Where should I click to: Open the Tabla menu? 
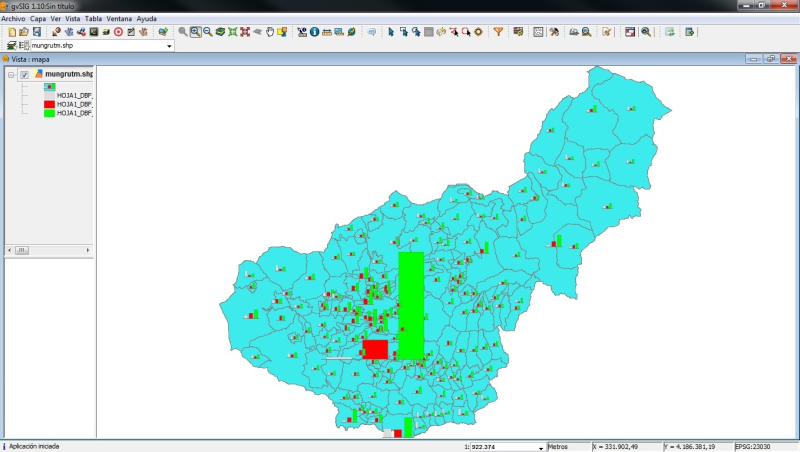click(93, 18)
